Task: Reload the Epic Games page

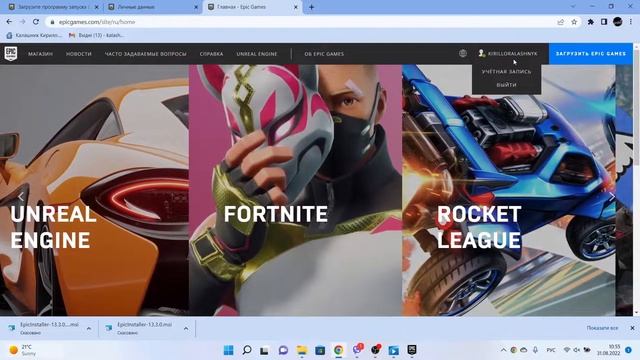Action: pyautogui.click(x=36, y=22)
